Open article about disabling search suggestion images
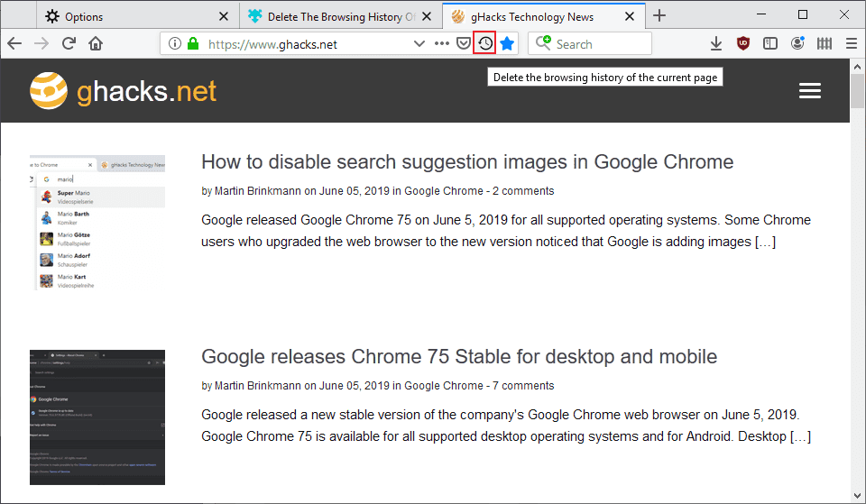The height and width of the screenshot is (504, 866). pos(467,161)
